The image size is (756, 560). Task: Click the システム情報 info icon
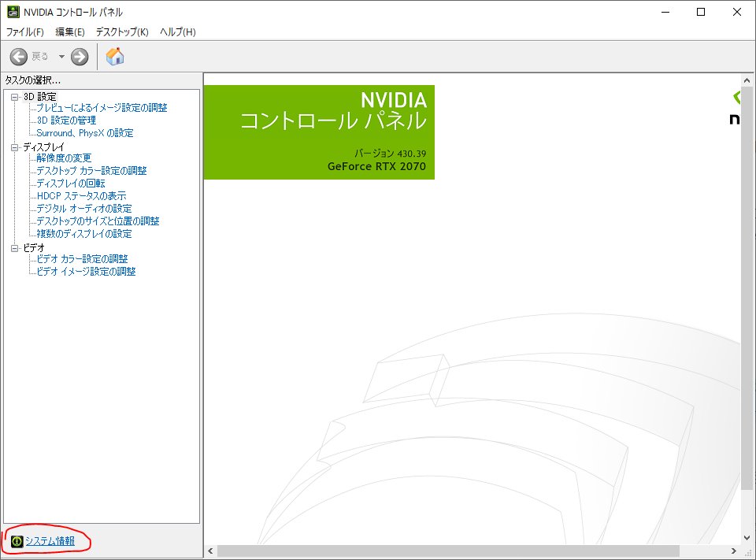tap(17, 541)
